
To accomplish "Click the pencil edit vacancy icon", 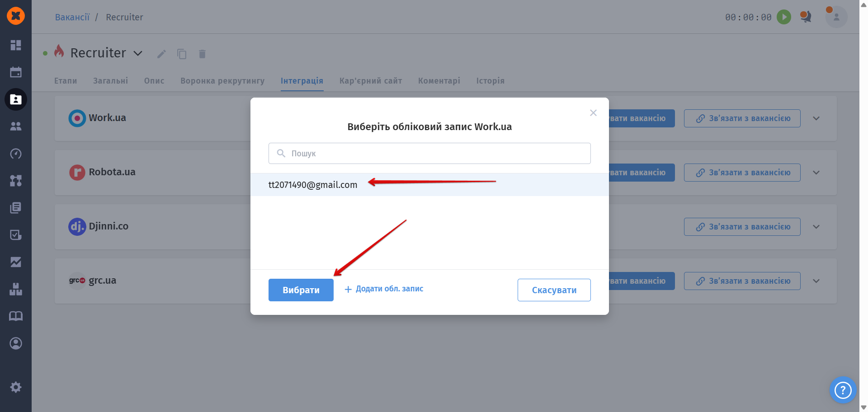I will (x=161, y=54).
